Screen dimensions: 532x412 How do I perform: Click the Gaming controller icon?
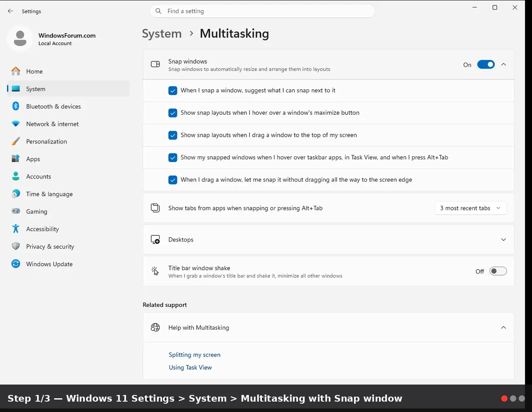point(16,211)
